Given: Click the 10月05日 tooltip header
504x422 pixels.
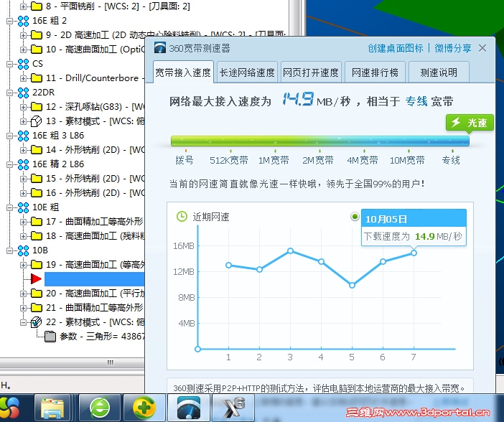Looking at the screenshot, I should [414, 219].
